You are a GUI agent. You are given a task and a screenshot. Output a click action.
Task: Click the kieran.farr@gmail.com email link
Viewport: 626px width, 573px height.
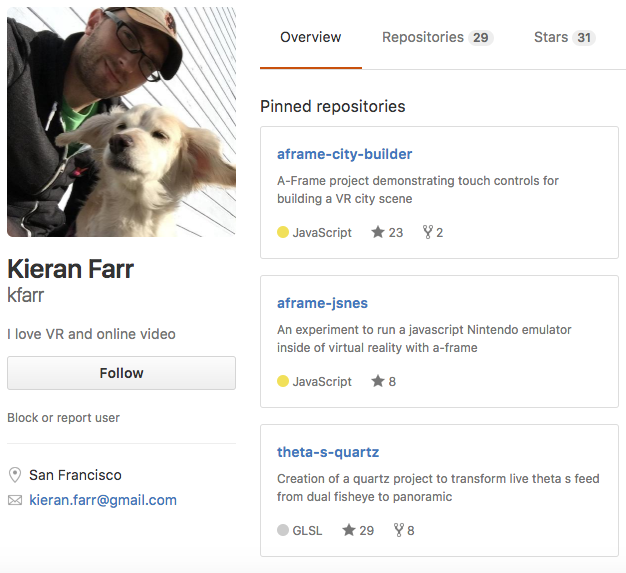(x=103, y=500)
